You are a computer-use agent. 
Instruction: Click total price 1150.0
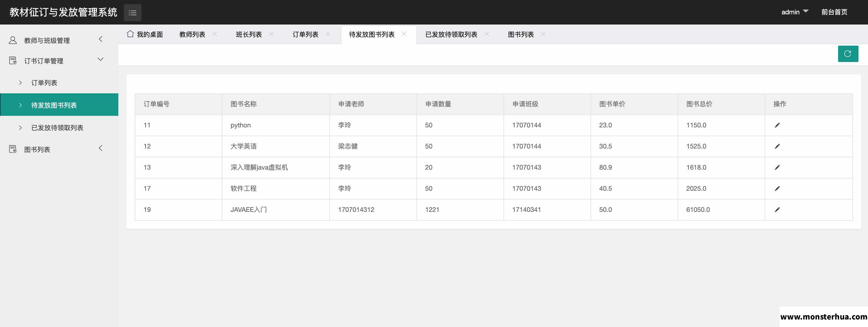coord(696,125)
